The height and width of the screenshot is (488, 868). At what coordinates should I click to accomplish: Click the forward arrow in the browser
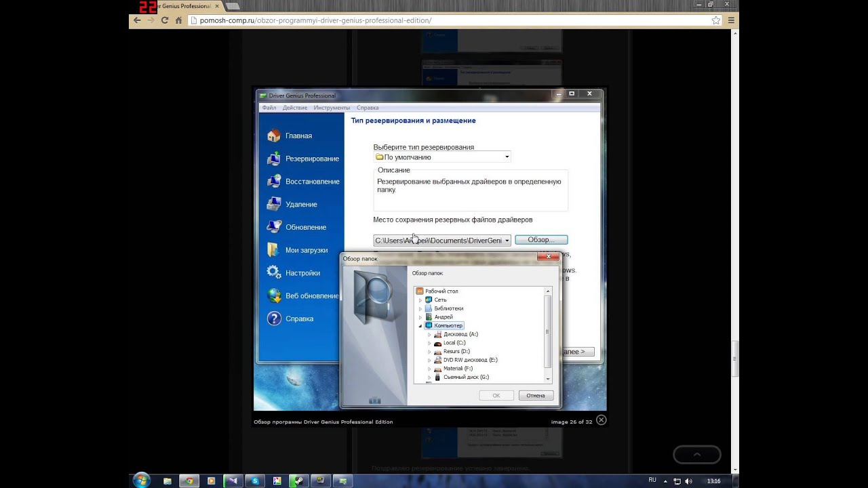click(x=151, y=20)
